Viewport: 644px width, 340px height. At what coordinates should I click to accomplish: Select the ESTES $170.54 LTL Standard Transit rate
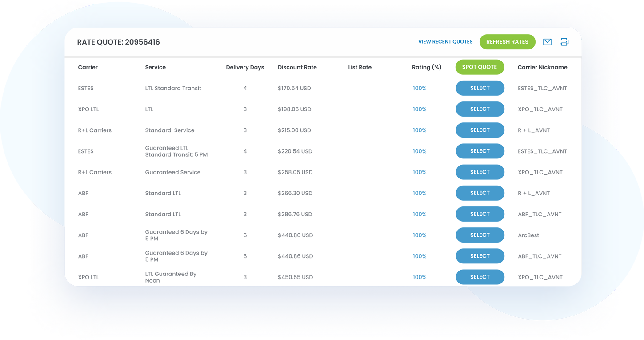[480, 88]
